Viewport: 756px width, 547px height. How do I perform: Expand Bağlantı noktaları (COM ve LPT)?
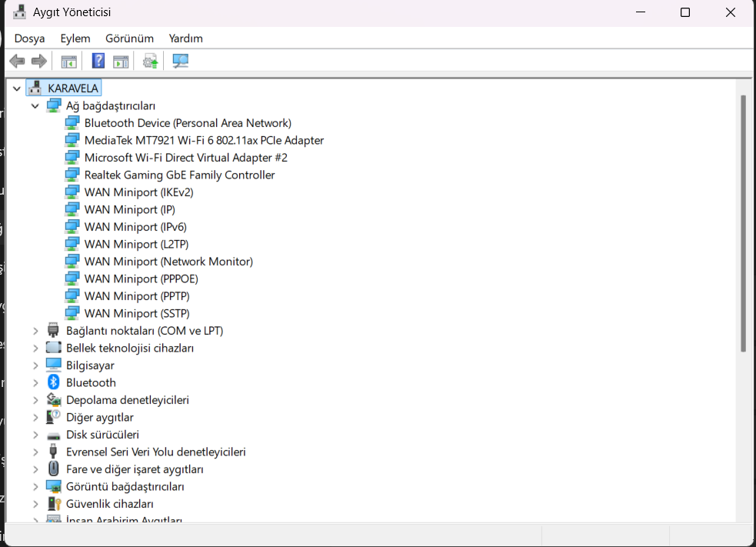pyautogui.click(x=35, y=331)
